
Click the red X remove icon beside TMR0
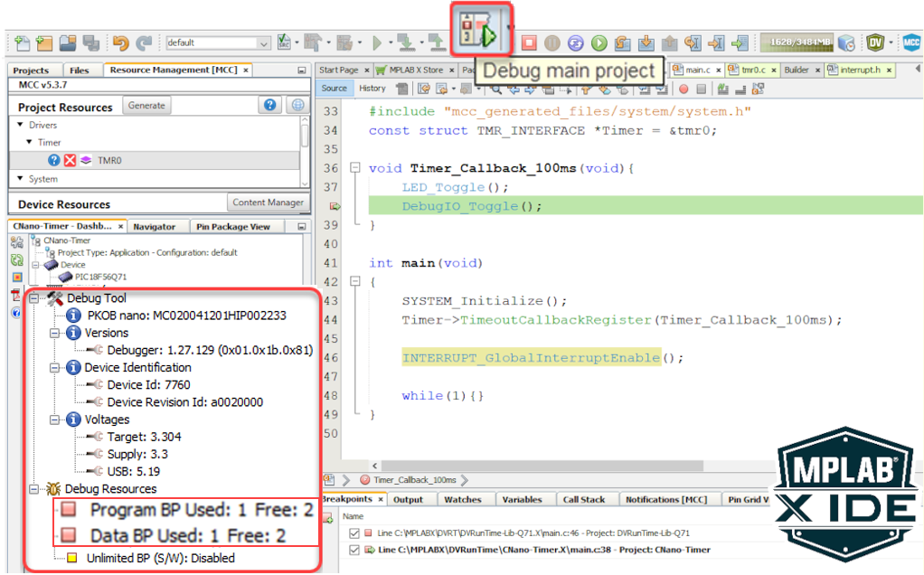point(71,160)
